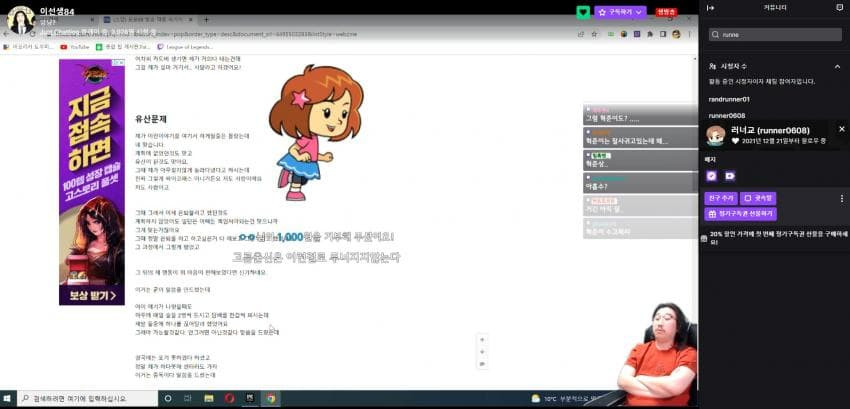Viewport: 850px width, 409px height.
Task: Click the viewer search field containing "runne"
Action: click(775, 35)
